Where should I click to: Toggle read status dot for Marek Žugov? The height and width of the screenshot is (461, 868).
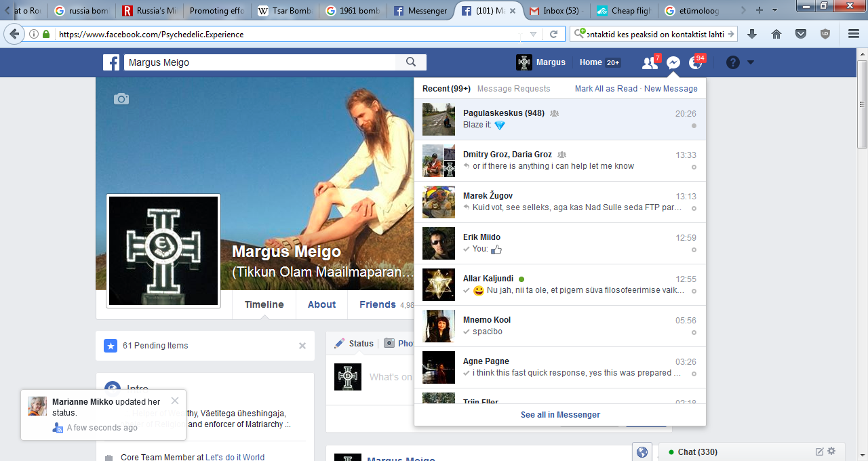[x=694, y=208]
